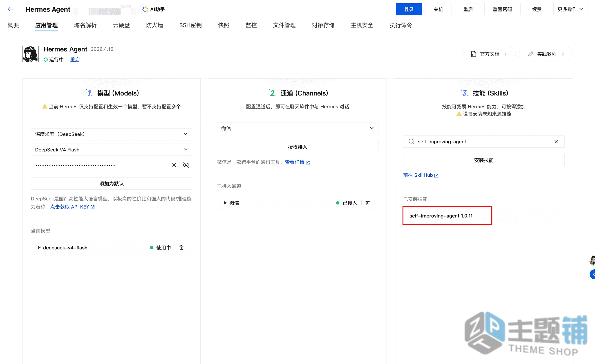Open the 实践教程 link button
This screenshot has width=595, height=364.
point(546,54)
